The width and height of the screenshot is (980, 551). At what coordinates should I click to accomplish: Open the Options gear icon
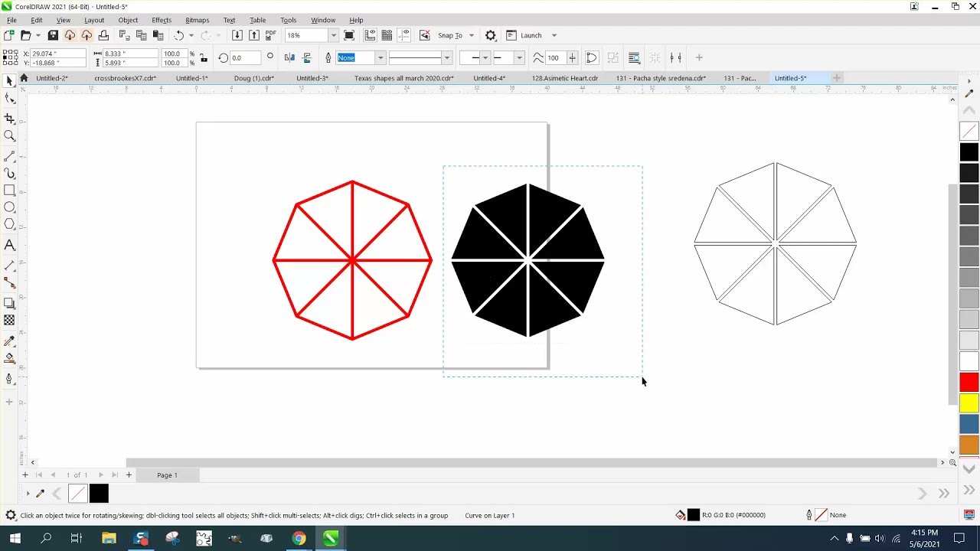point(491,35)
